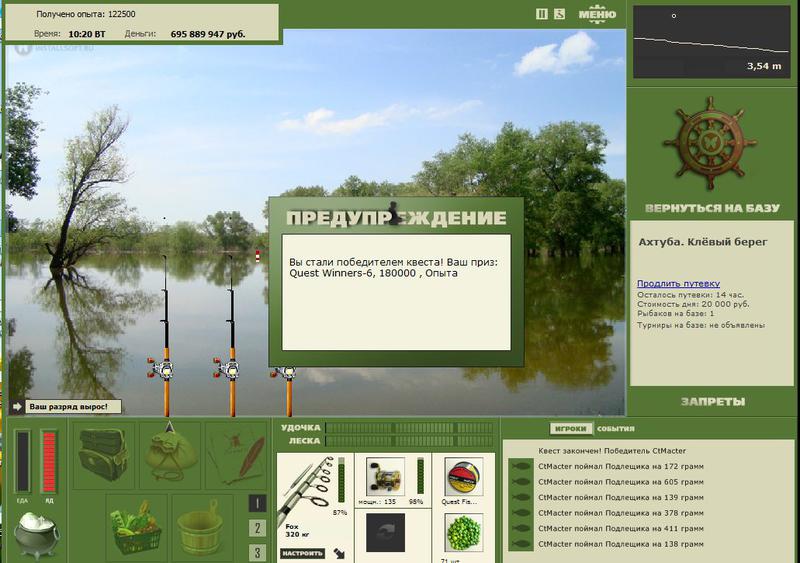This screenshot has height=563, width=800.
Task: Click Получено опыта: 122500 text
Action: [x=86, y=14]
